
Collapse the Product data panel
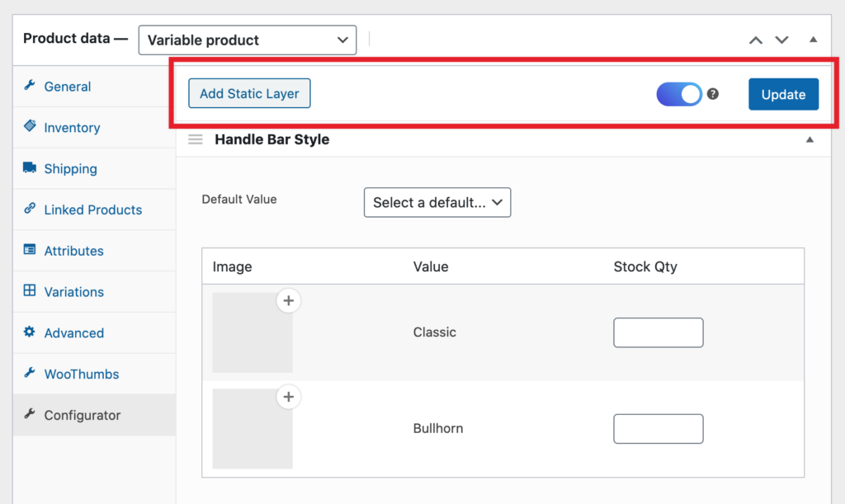(813, 40)
